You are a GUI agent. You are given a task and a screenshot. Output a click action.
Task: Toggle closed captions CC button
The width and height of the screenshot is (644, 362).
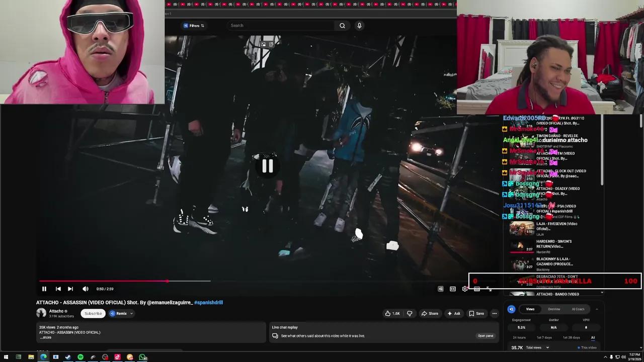pos(453,289)
